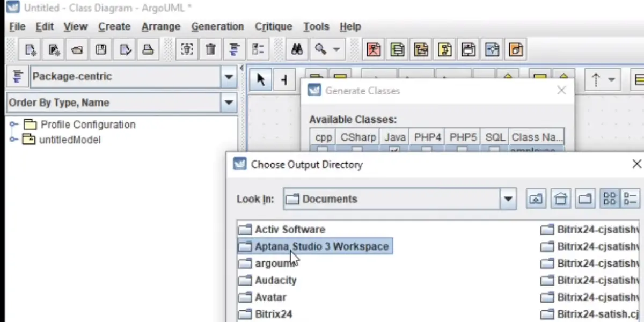Open the Edit menu
Screen dimensions: 644x322
(45, 26)
